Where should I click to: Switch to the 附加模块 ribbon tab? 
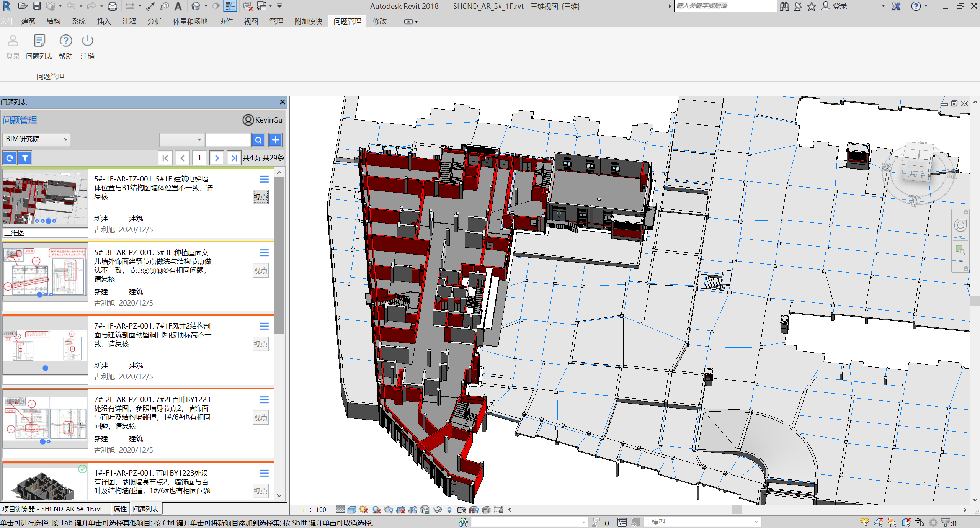coord(308,21)
